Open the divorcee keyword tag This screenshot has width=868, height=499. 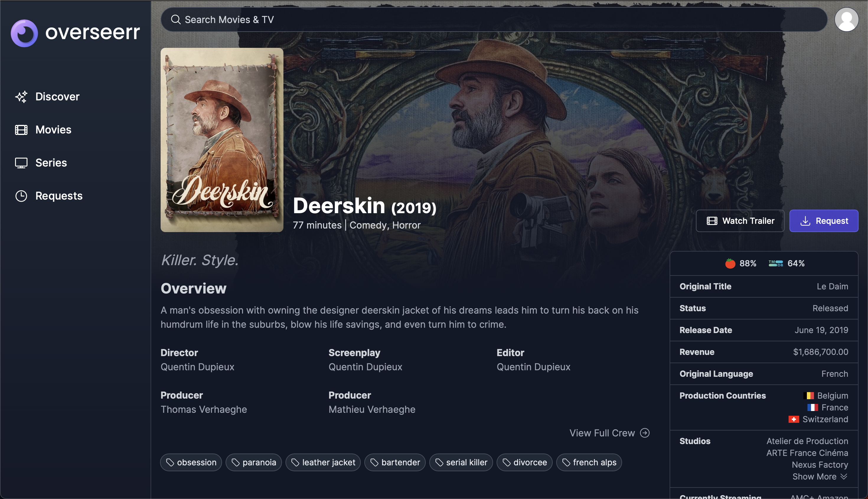[x=524, y=462]
